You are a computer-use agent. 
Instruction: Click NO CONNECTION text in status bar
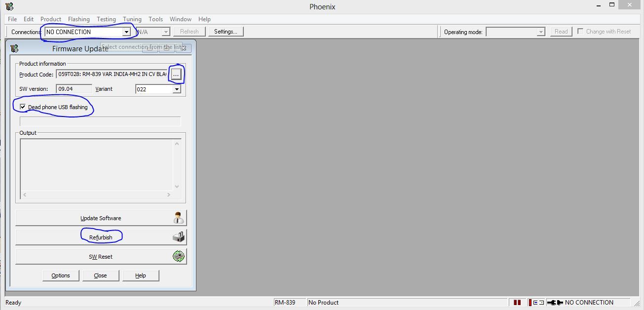pyautogui.click(x=589, y=302)
